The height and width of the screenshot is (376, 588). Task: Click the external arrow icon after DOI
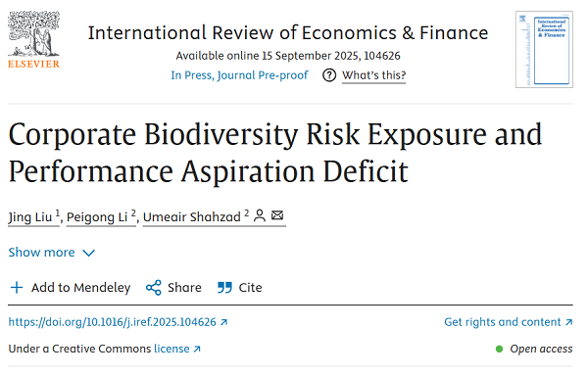coord(223,322)
